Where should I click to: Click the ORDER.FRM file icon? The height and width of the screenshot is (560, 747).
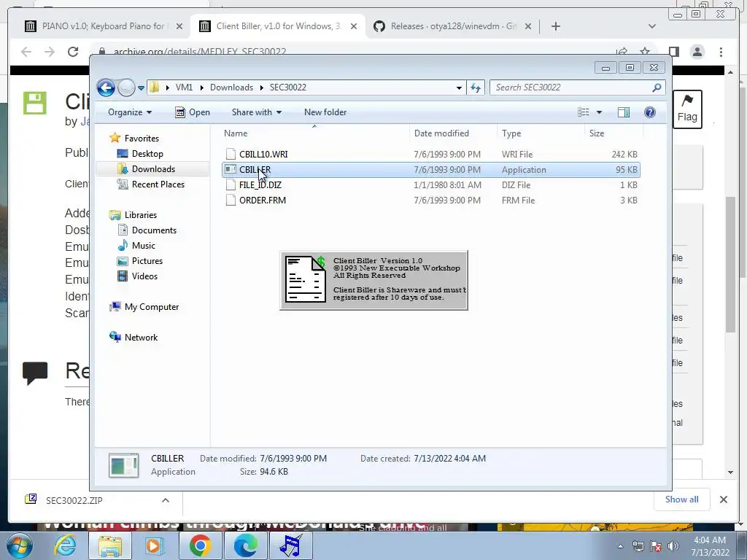coord(231,200)
